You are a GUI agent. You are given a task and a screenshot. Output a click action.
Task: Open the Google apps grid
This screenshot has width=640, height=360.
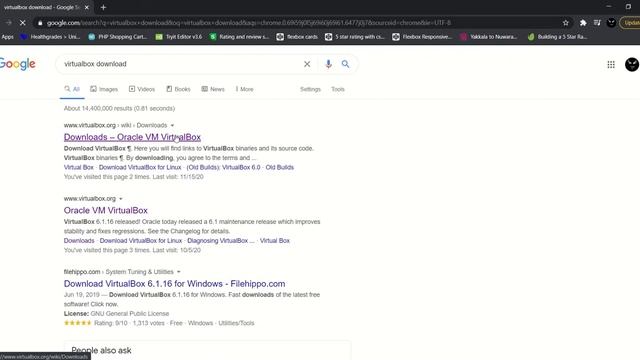pyautogui.click(x=611, y=64)
